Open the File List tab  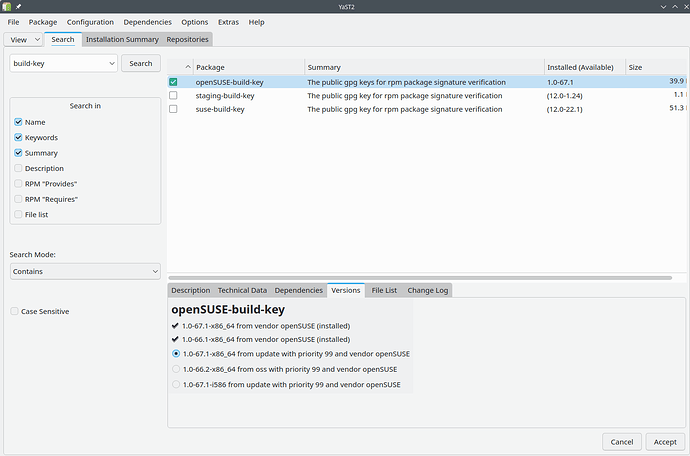[384, 290]
